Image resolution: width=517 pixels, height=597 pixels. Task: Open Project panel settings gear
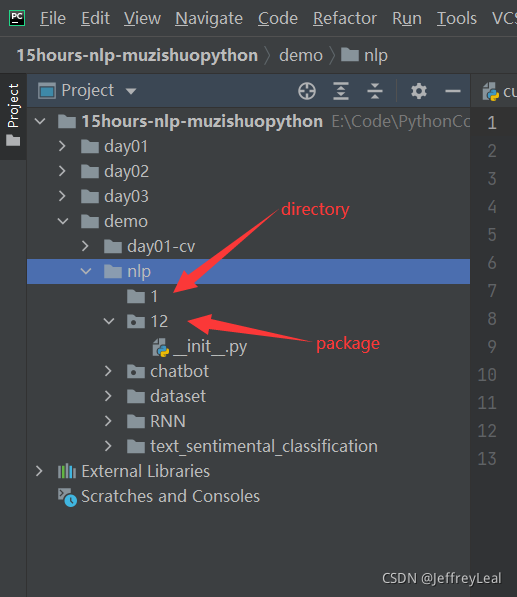(x=418, y=91)
